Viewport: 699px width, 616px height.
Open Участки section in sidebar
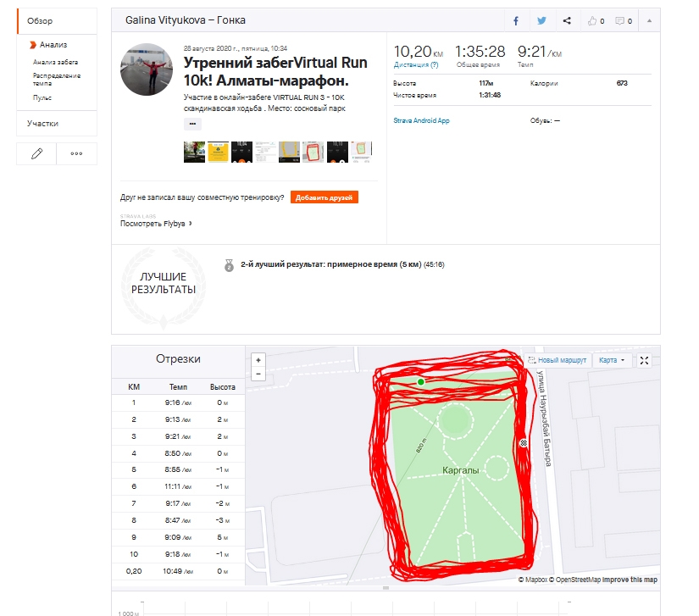click(x=42, y=124)
